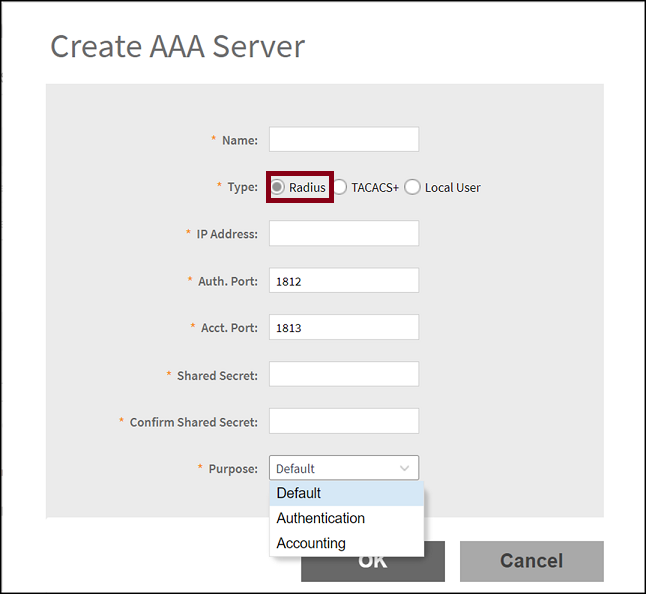646x594 pixels.
Task: Choose the Local User radio button
Action: (x=412, y=187)
